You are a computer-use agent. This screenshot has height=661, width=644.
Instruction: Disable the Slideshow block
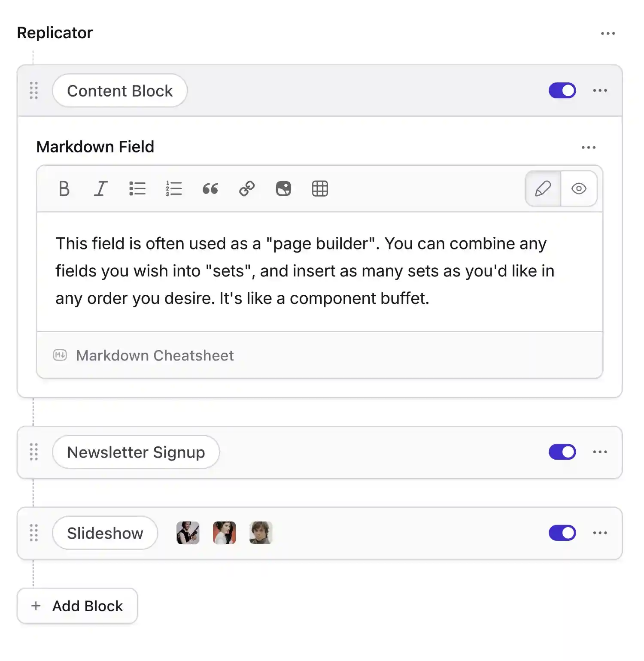tap(562, 533)
